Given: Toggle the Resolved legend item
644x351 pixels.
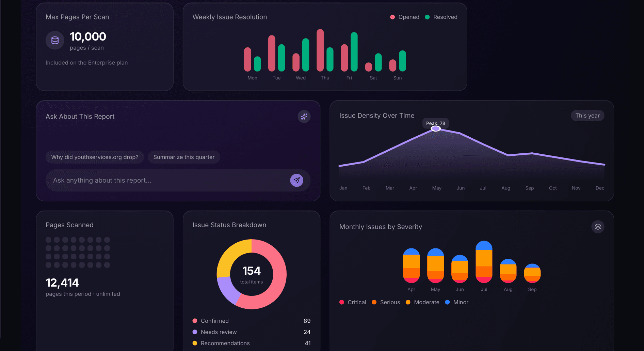Looking at the screenshot, I should (441, 17).
